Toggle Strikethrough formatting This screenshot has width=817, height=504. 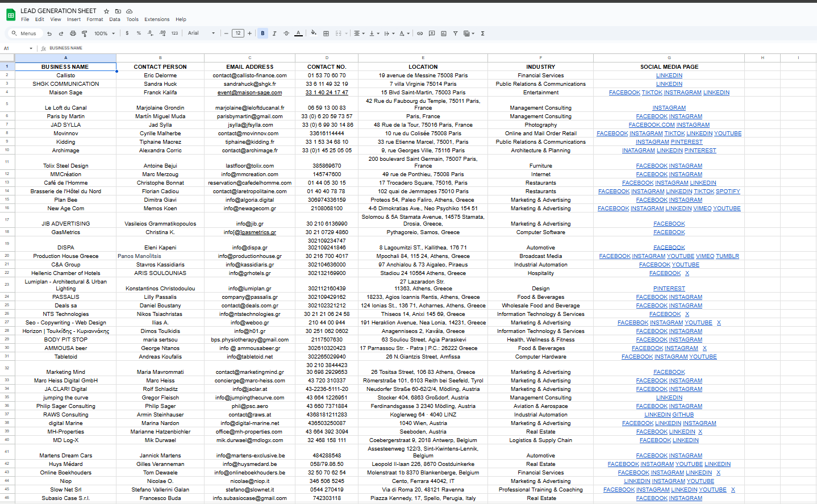[x=286, y=34]
